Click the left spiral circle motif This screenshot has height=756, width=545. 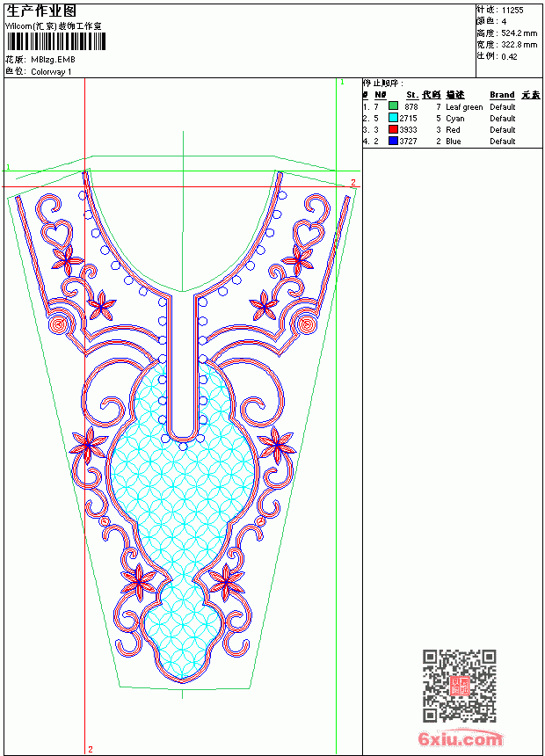click(x=59, y=324)
